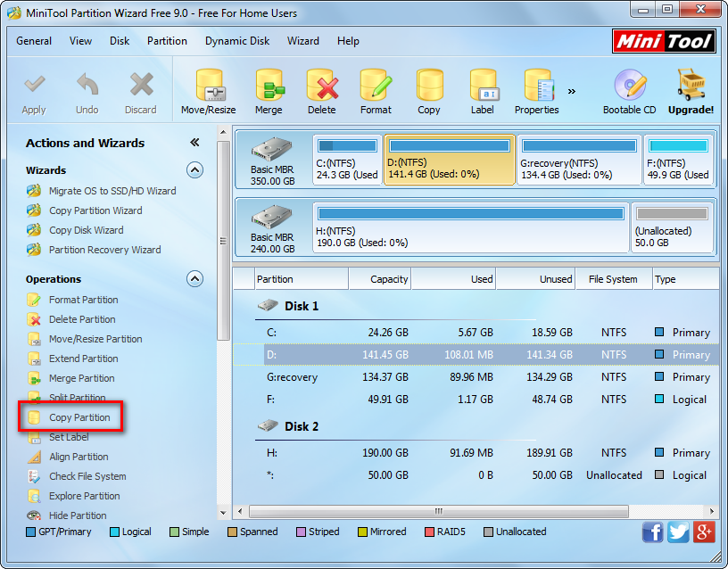Select C: partition block in disk map
Viewport: 728px width, 569px height.
(347, 161)
